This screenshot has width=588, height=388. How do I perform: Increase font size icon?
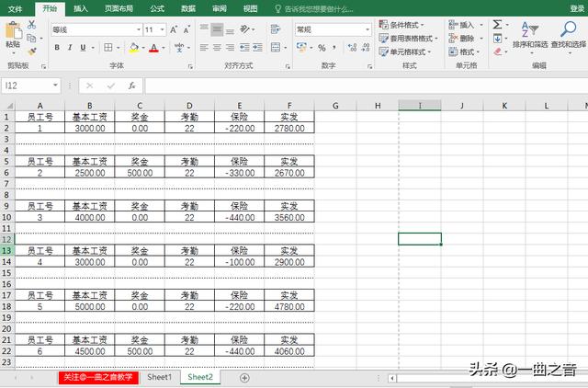[174, 29]
